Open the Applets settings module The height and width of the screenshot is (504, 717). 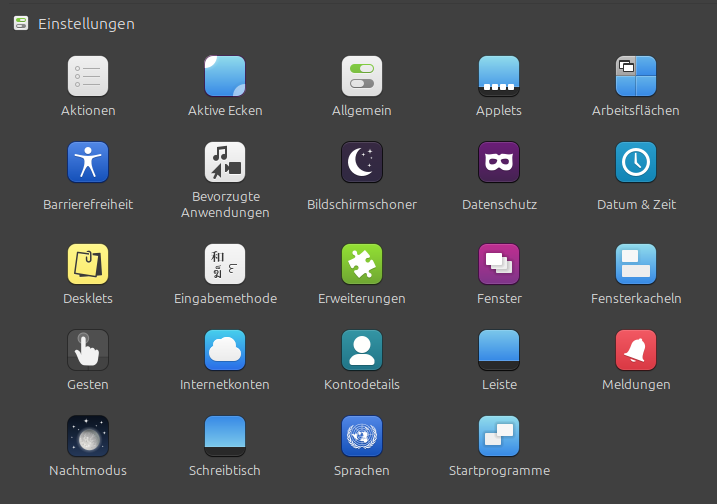(x=499, y=76)
